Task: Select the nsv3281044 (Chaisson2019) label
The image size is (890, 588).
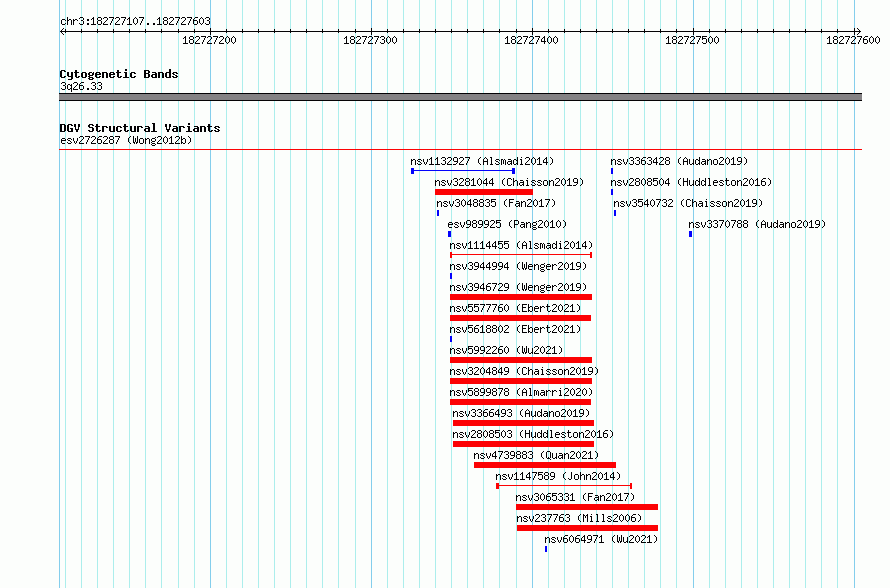Action: (509, 182)
